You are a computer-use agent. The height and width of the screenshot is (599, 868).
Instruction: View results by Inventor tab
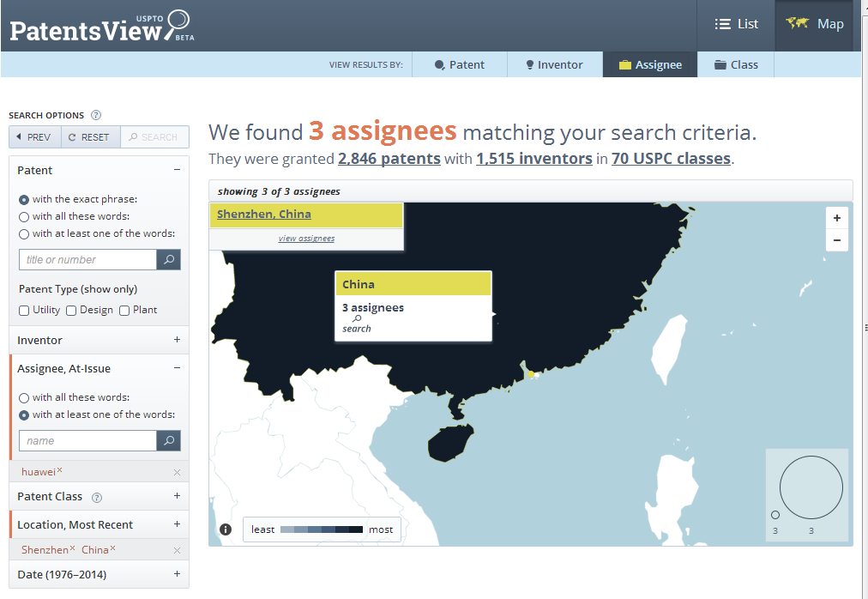[553, 64]
